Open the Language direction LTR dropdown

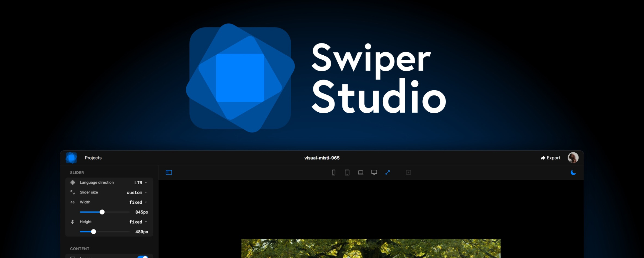tap(141, 182)
